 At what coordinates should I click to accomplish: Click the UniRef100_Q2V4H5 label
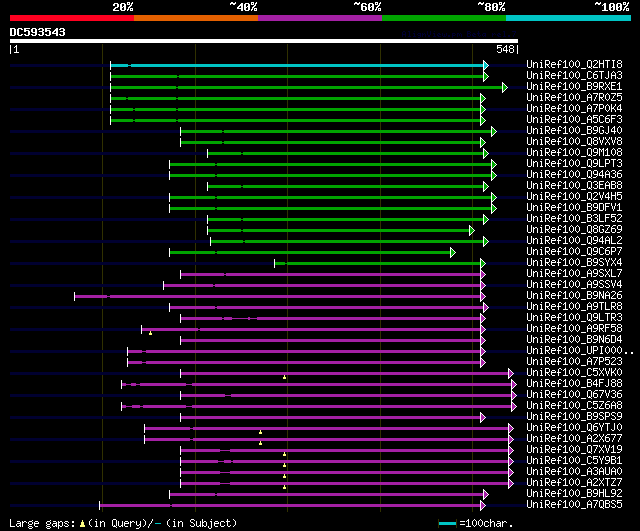tap(574, 197)
